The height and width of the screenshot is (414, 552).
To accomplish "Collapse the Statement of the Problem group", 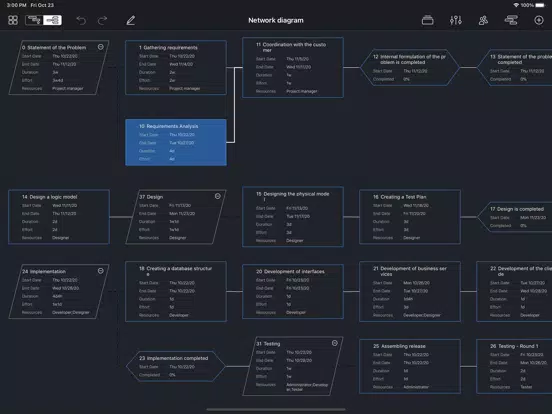I will pos(101,47).
